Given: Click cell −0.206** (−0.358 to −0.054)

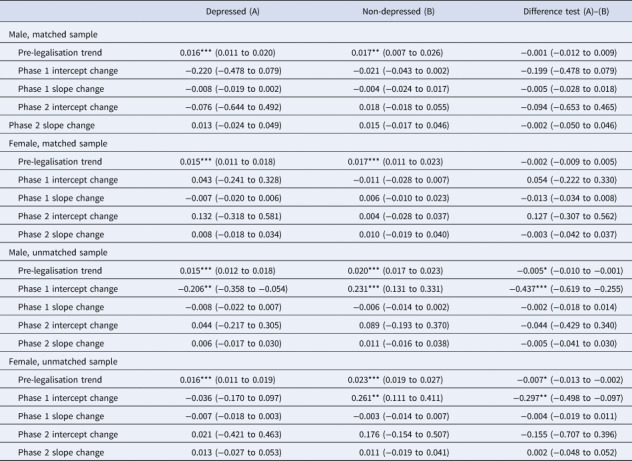Looking at the screenshot, I should click(233, 289).
